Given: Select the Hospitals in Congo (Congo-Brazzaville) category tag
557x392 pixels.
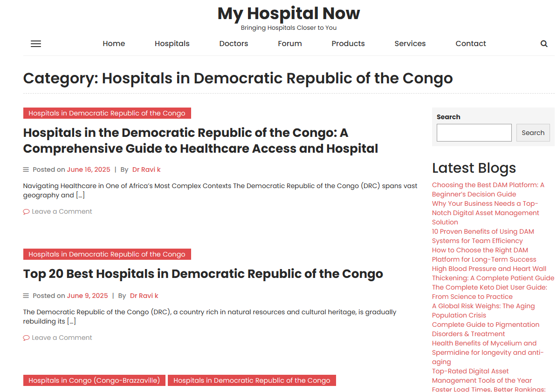Looking at the screenshot, I should (94, 380).
